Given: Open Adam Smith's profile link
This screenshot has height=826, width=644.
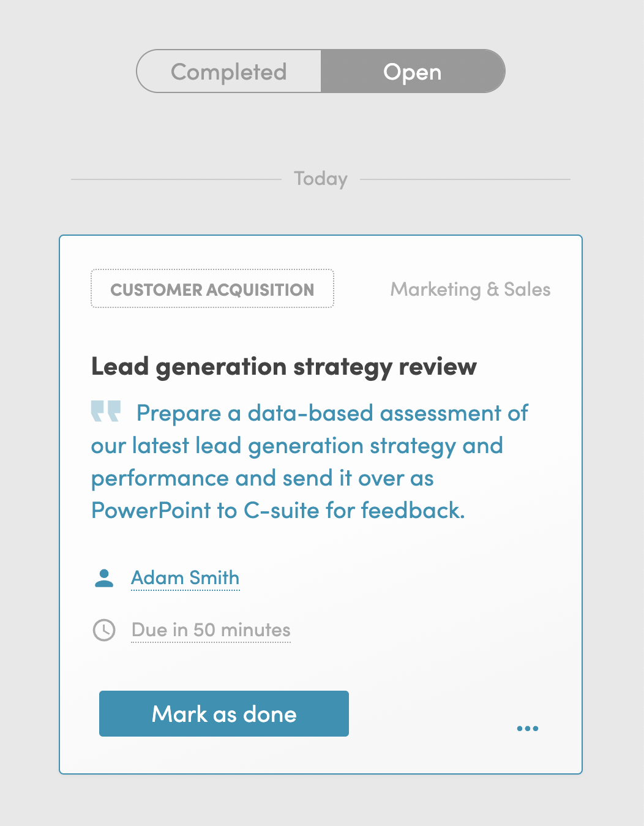Looking at the screenshot, I should click(185, 577).
